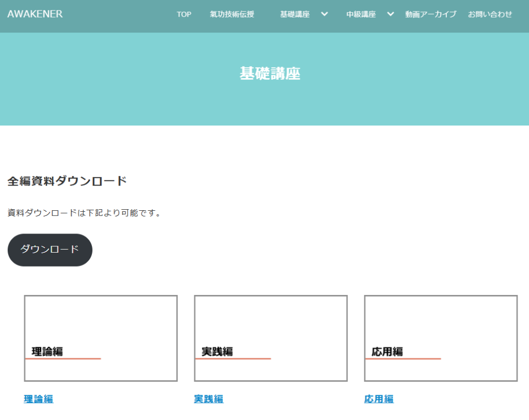The image size is (529, 420).
Task: Click the 全編資料ダウンロード section heading
Action: click(67, 181)
